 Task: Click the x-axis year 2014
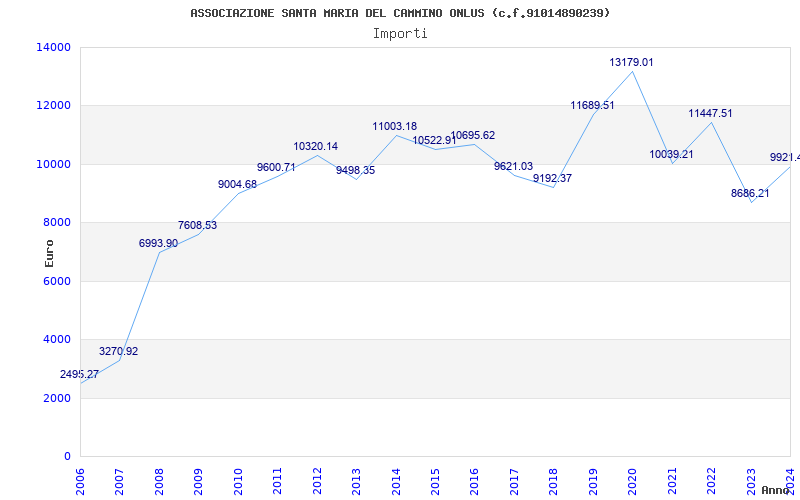point(395,481)
